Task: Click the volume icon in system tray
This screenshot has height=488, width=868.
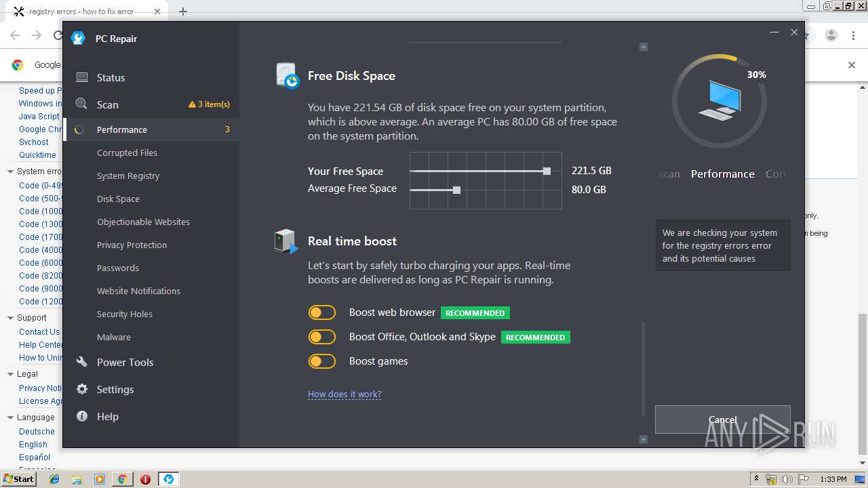Action: 787,479
